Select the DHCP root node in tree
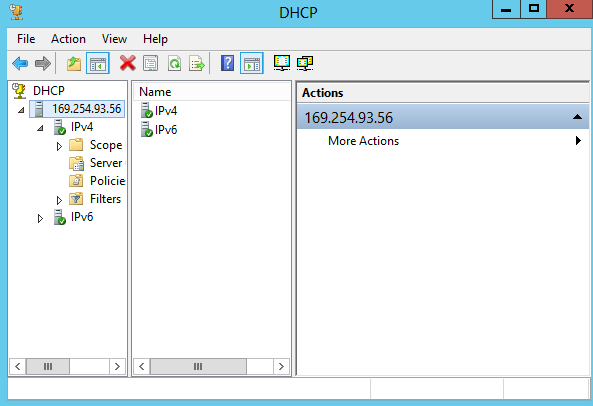 [49, 91]
